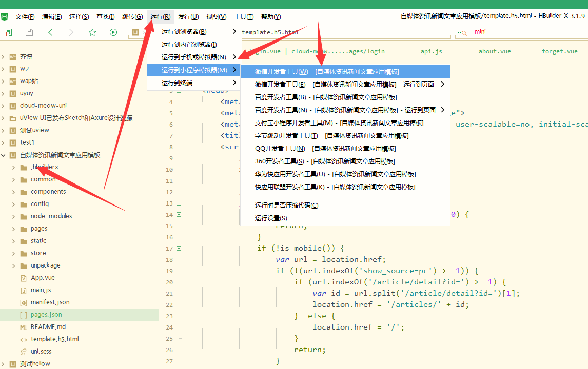Click the save file toolbar icon
Screen dimensions: 588x369
[29, 32]
